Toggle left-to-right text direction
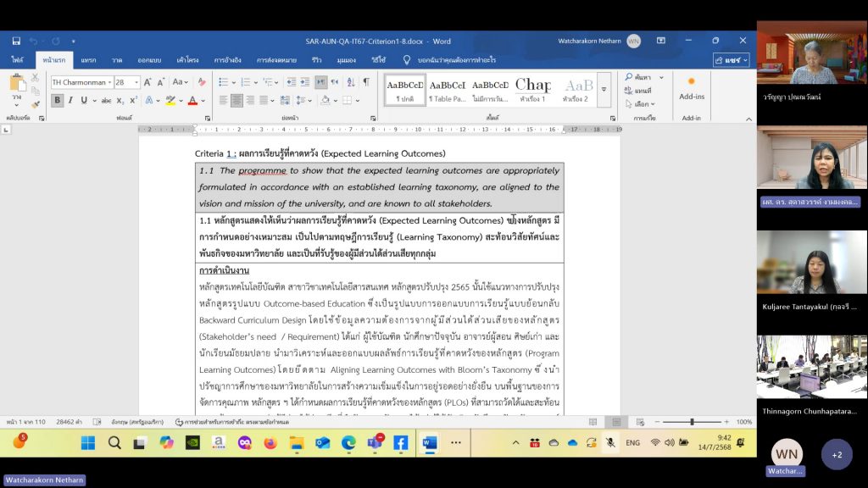Image resolution: width=868 pixels, height=488 pixels. [x=321, y=82]
